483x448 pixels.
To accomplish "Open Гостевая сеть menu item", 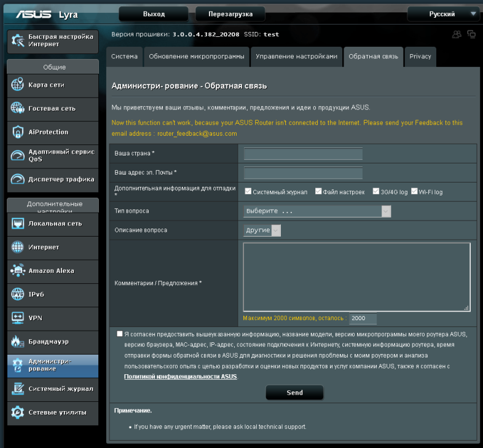I will point(53,109).
